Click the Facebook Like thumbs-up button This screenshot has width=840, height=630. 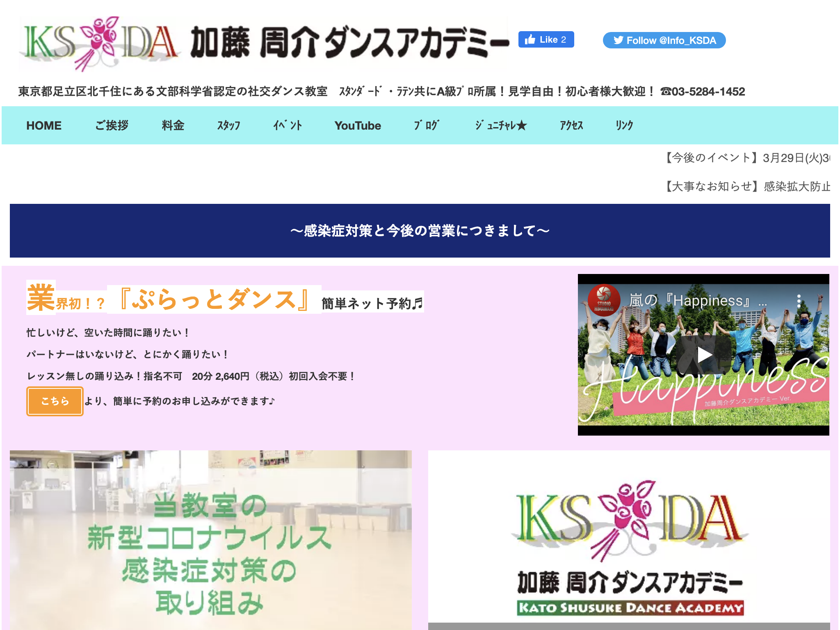point(546,40)
